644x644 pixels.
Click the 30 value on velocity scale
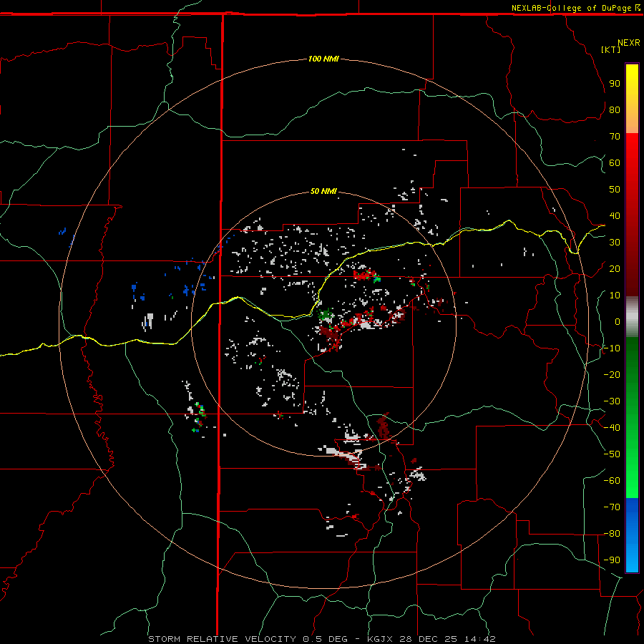(x=615, y=243)
